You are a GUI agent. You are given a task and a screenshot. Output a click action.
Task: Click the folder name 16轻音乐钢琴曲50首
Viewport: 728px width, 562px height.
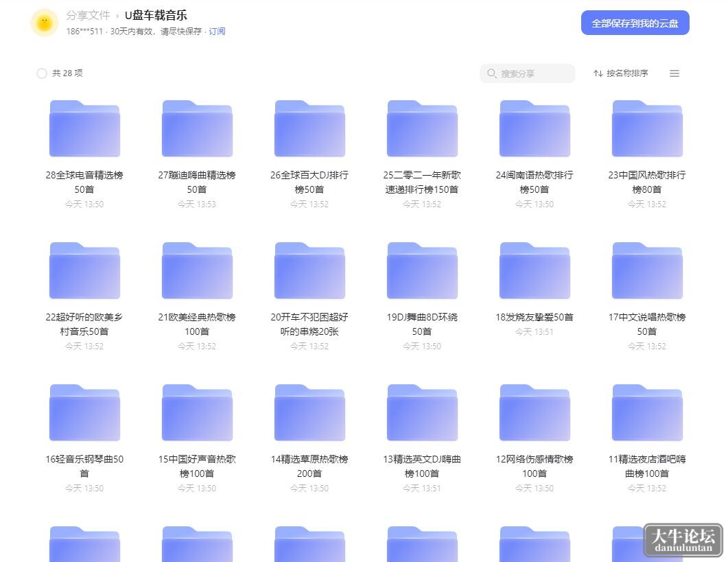(x=84, y=467)
